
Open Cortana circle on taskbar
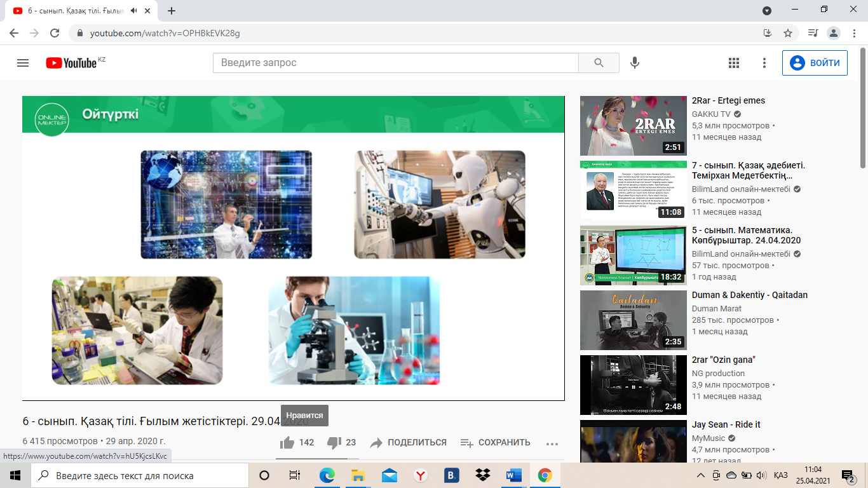tap(264, 475)
